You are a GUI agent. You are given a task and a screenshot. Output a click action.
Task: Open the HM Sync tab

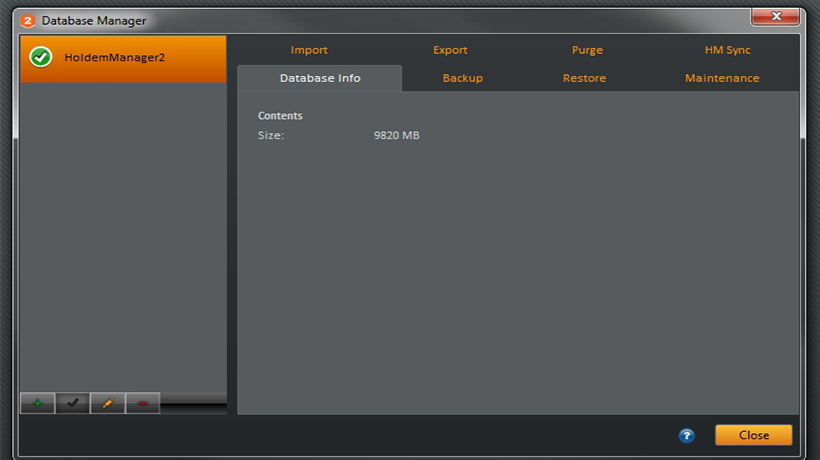(727, 50)
